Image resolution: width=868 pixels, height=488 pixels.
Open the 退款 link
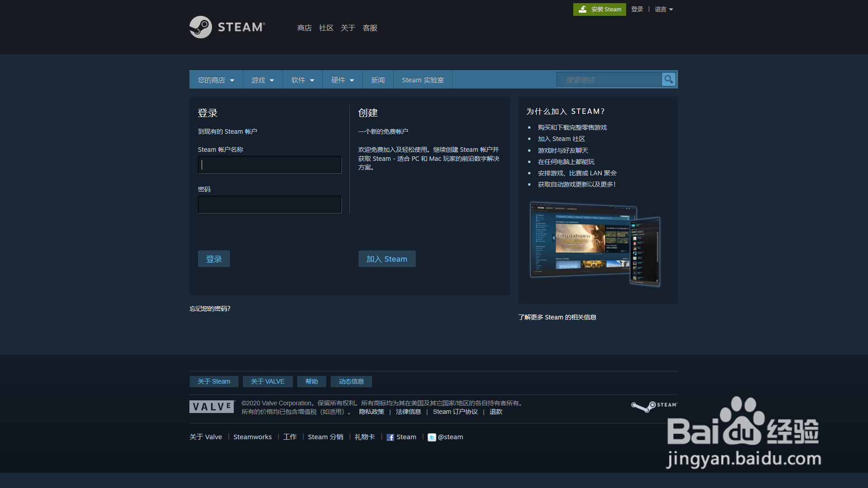[496, 412]
